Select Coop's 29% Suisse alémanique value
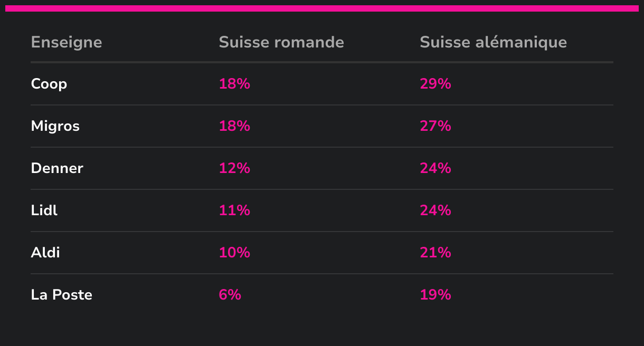The width and height of the screenshot is (644, 346). pyautogui.click(x=435, y=84)
